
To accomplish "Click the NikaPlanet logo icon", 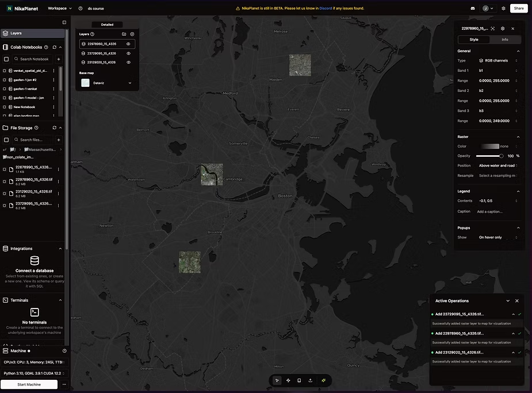I will 10,9.
